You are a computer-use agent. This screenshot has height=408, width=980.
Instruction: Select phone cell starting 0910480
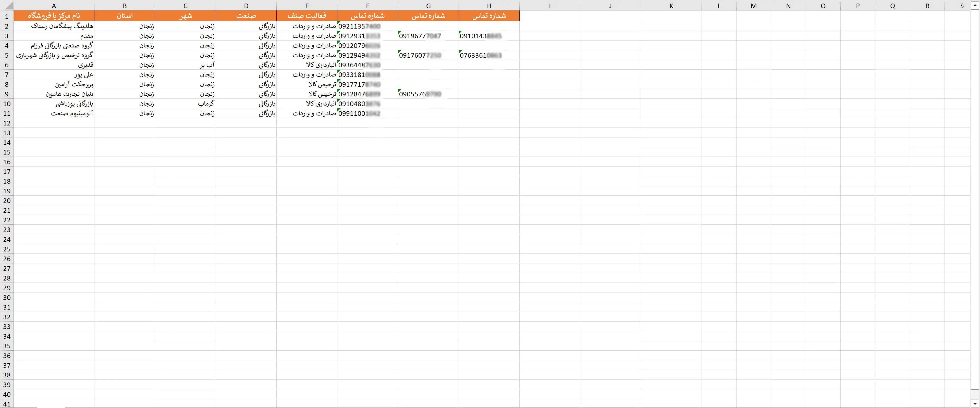tap(367, 104)
